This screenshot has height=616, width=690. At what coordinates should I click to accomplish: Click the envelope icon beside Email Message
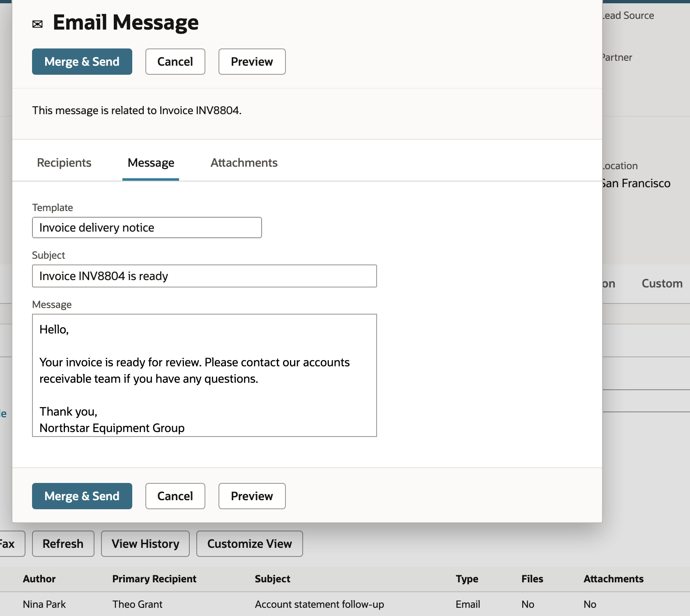point(37,24)
